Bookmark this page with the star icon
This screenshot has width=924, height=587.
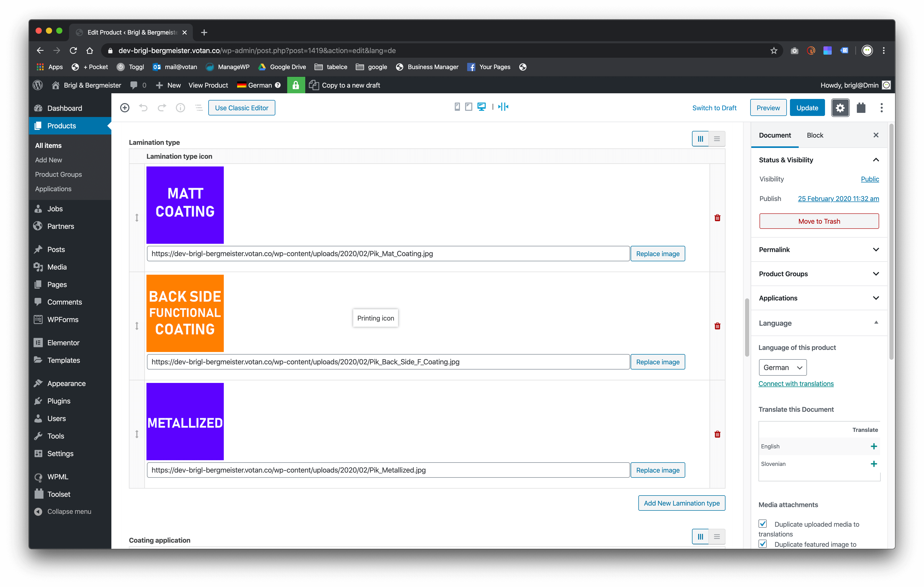click(x=774, y=51)
